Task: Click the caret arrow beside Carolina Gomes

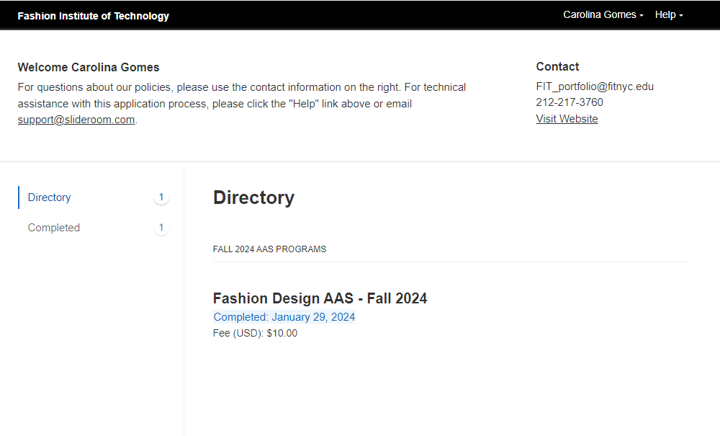Action: (x=642, y=16)
